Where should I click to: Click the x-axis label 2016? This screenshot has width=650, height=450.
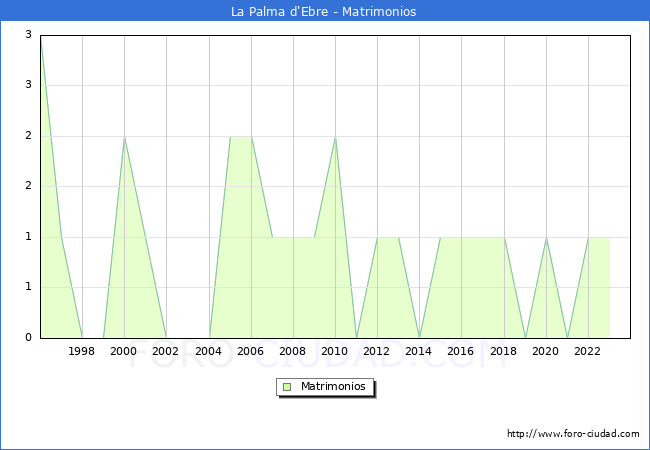point(461,351)
